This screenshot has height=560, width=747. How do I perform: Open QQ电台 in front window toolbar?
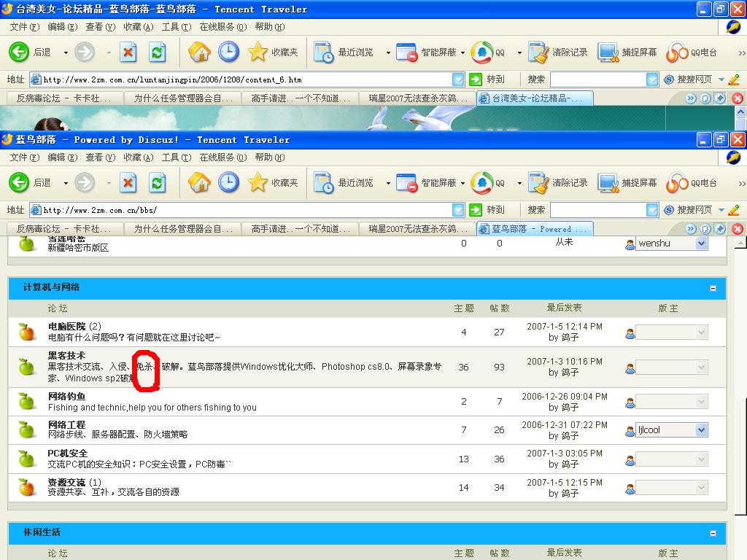(692, 183)
